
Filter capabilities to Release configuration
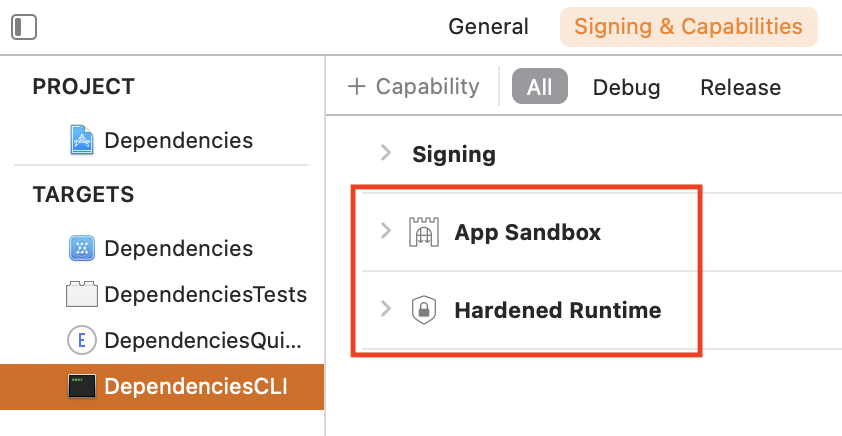pos(740,87)
